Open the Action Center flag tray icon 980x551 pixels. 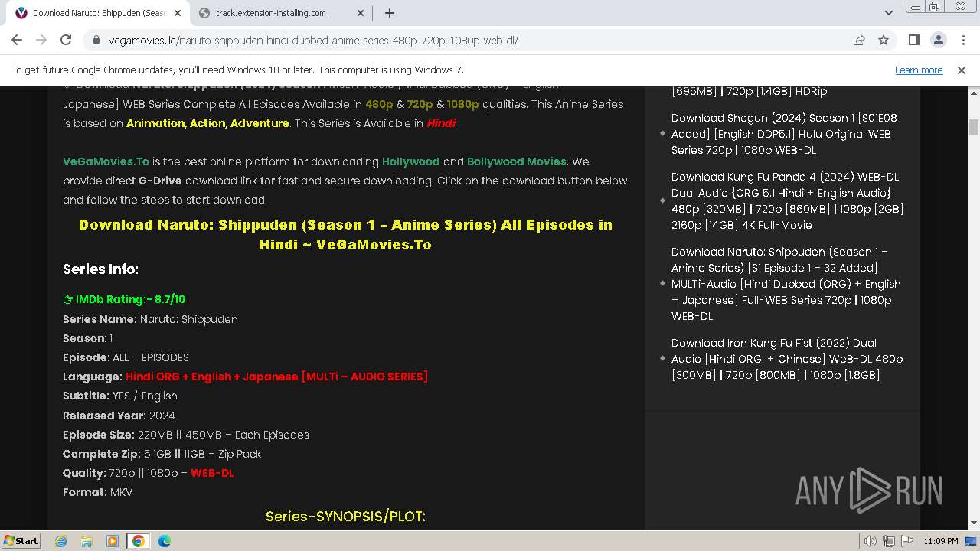coord(906,541)
